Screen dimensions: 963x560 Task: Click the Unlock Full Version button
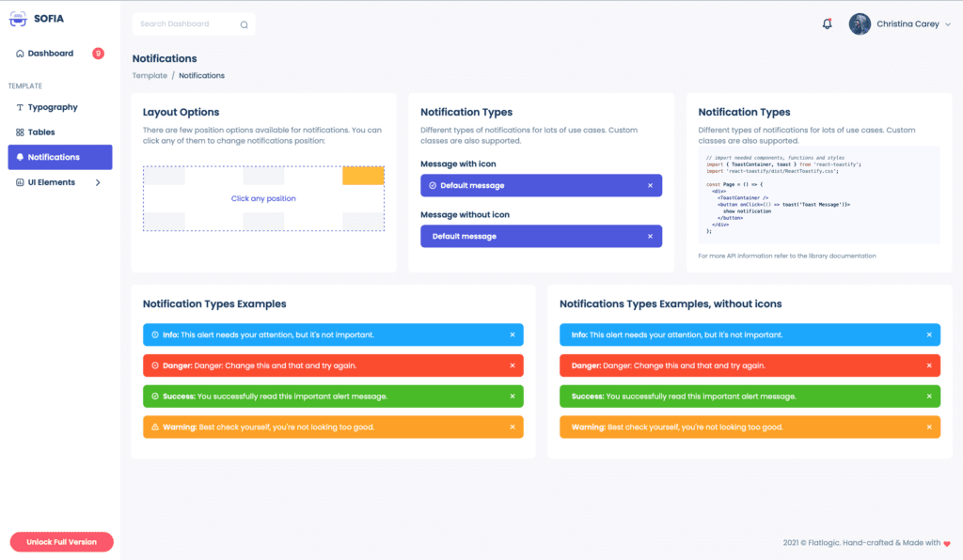(x=61, y=542)
